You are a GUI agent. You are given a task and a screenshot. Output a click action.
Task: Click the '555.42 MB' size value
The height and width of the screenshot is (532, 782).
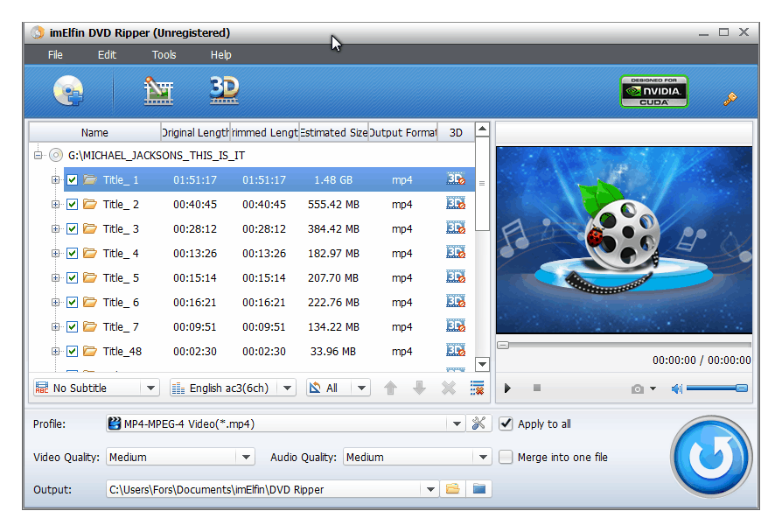333,204
